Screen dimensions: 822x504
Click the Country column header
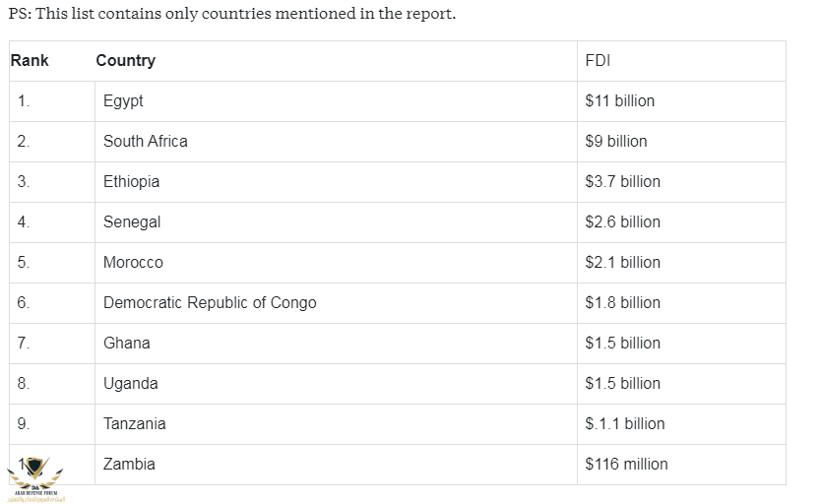(125, 61)
